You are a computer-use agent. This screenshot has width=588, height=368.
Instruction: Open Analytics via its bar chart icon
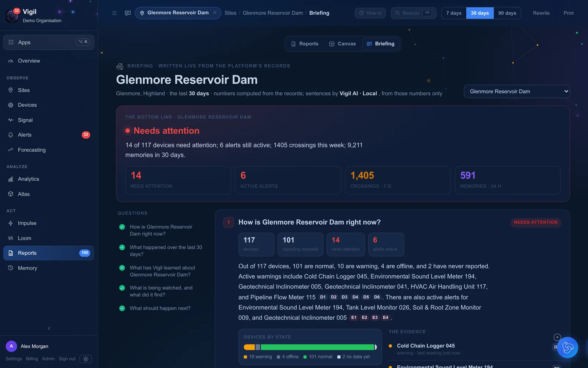click(x=11, y=179)
